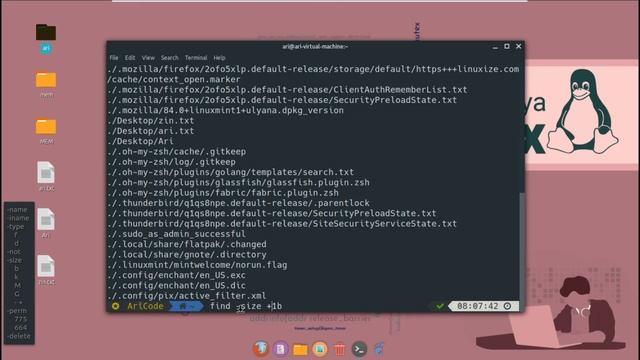
Task: Click the 'find -size +1b' command line
Action: (x=246, y=306)
